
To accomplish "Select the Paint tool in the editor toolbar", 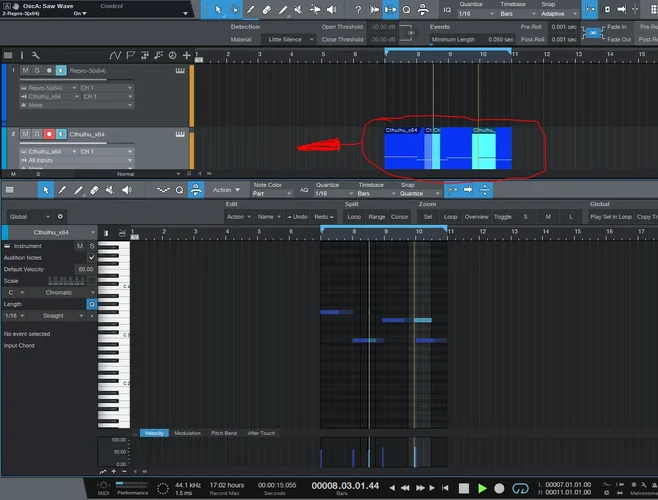I will pyautogui.click(x=78, y=189).
